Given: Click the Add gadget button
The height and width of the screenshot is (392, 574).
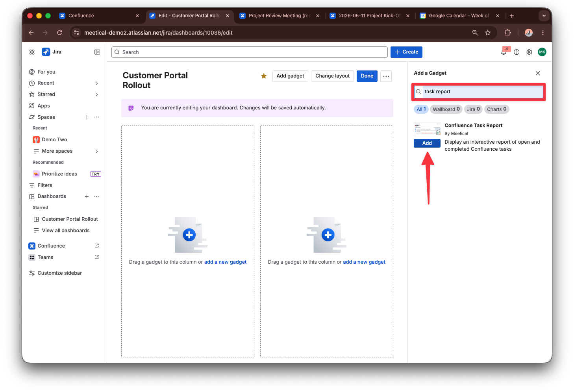Looking at the screenshot, I should 290,76.
